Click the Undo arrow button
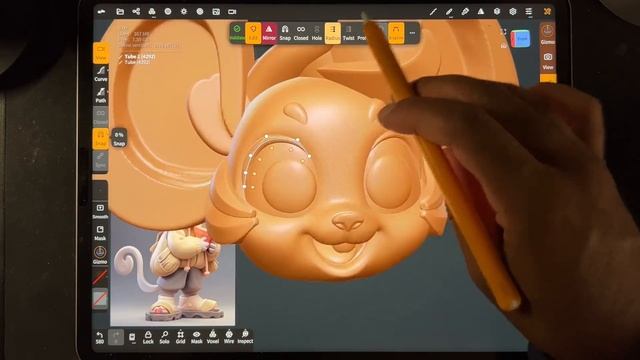The height and width of the screenshot is (360, 640). click(x=100, y=338)
